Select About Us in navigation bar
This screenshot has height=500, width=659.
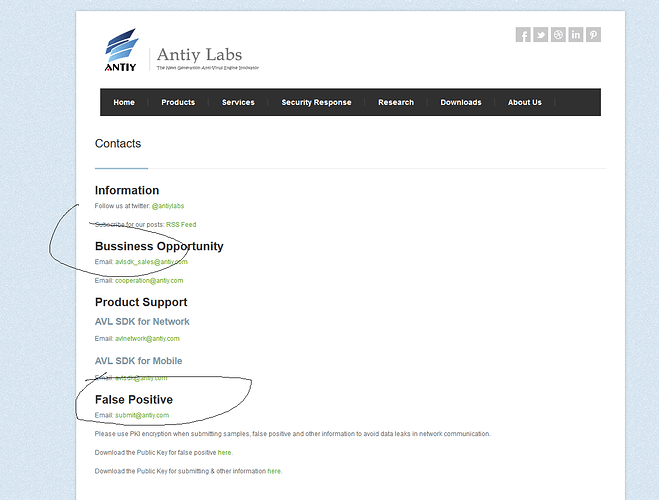click(524, 102)
